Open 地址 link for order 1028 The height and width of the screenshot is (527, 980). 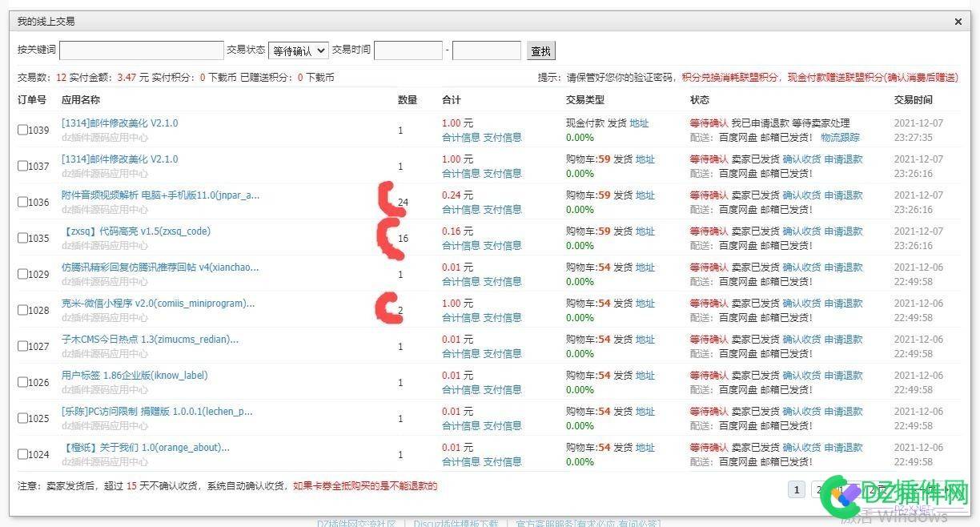[x=645, y=304]
